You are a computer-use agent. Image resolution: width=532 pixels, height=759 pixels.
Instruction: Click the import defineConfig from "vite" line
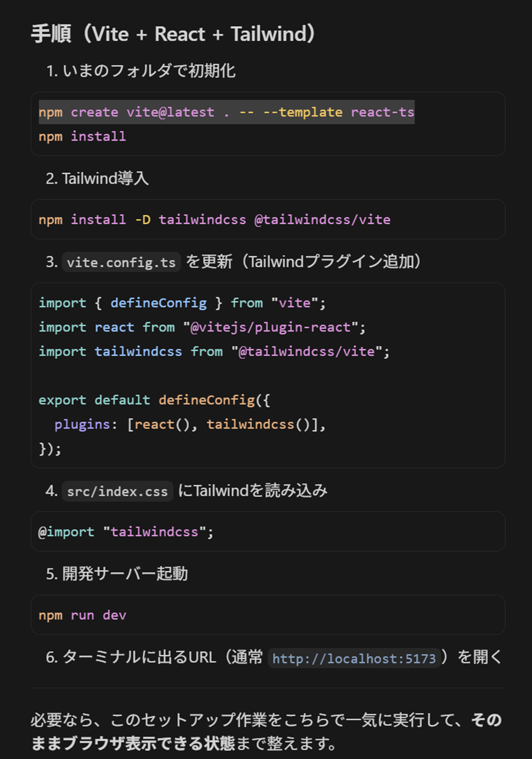pos(182,303)
